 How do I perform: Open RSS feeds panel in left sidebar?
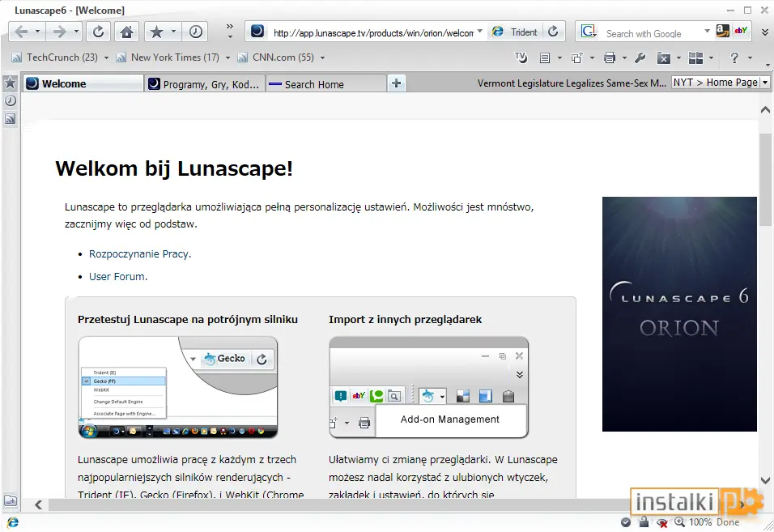pyautogui.click(x=10, y=118)
